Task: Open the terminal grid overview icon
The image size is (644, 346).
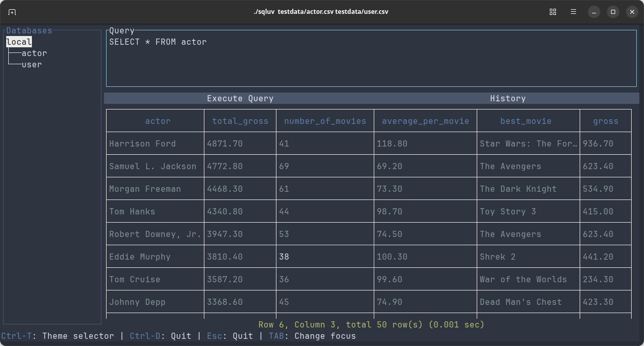Action: click(x=553, y=12)
